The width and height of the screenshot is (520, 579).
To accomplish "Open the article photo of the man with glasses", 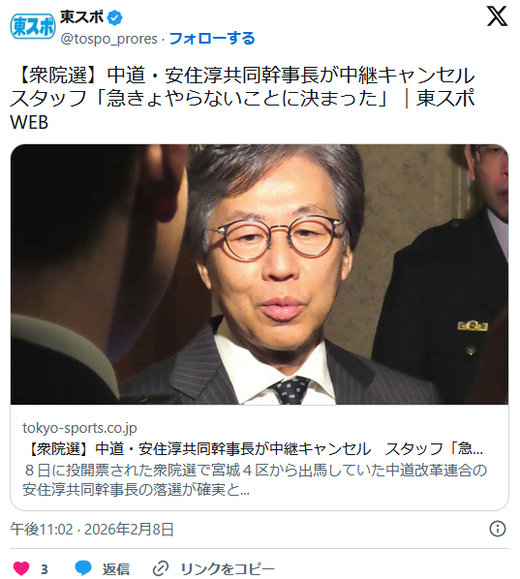I will click(259, 274).
